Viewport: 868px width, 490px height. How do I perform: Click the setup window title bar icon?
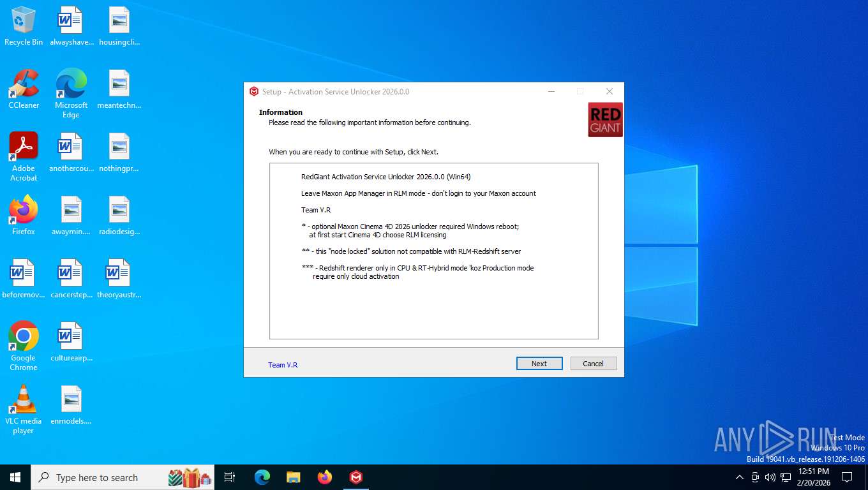click(x=254, y=91)
